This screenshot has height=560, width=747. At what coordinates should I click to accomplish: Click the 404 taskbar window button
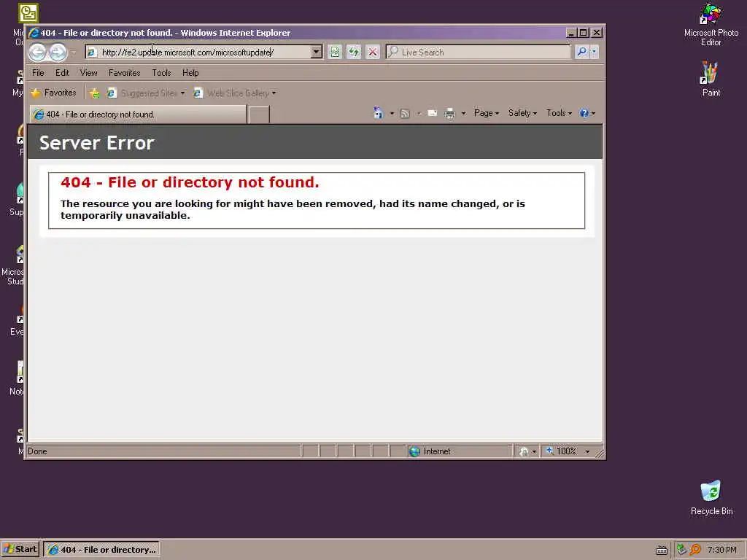(x=101, y=550)
